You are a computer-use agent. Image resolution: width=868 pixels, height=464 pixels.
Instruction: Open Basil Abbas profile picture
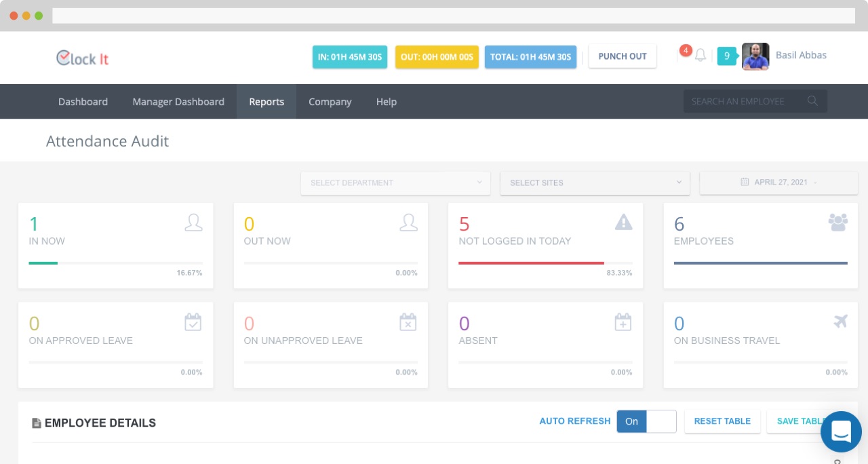(x=755, y=56)
